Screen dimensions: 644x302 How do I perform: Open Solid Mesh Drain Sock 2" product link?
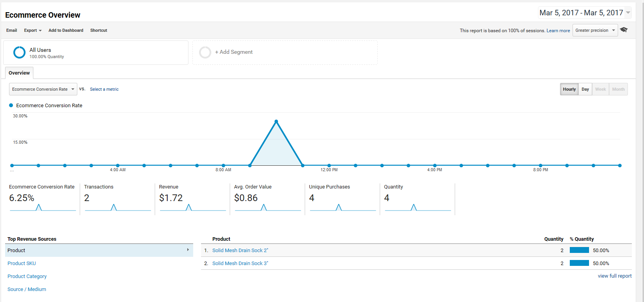[x=240, y=250]
